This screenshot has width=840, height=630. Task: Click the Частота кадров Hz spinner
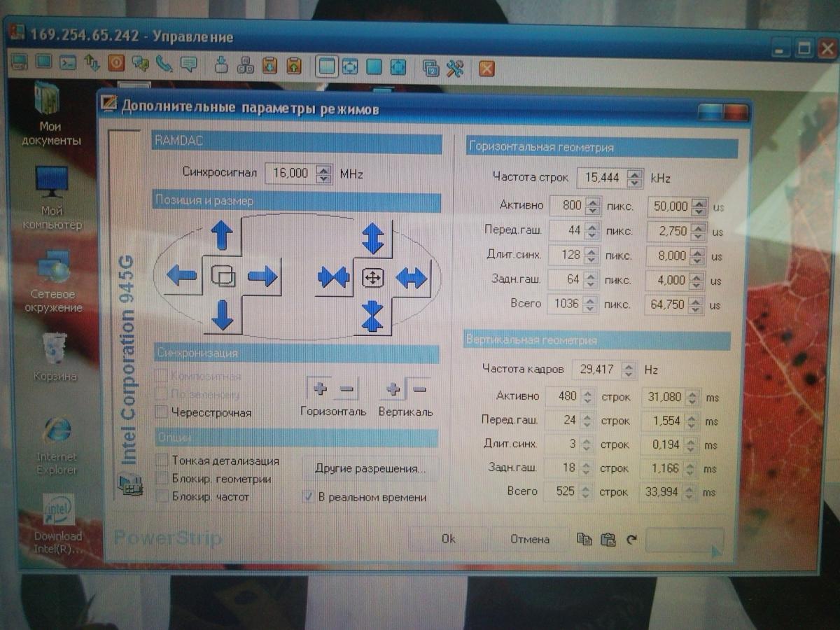[x=629, y=370]
